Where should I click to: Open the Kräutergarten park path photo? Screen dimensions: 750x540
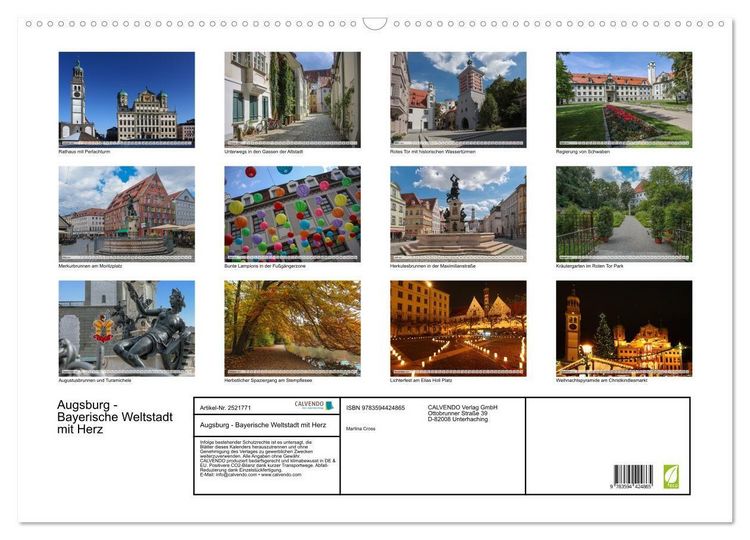pos(624,214)
